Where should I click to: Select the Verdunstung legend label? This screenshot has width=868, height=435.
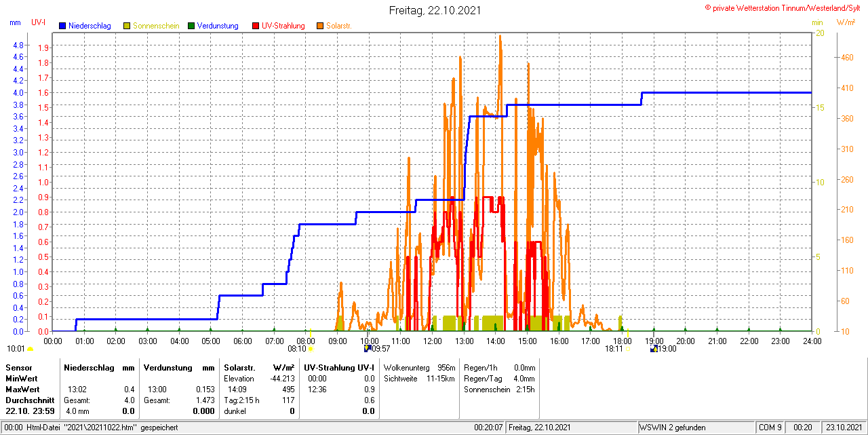218,26
